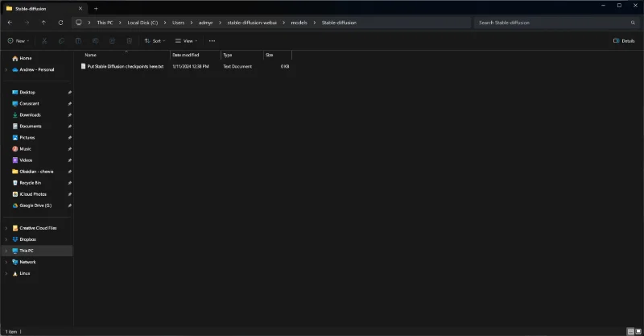This screenshot has width=644, height=336.
Task: Click 'stable-diffusion-webui' in the breadcrumb path
Action: (252, 23)
